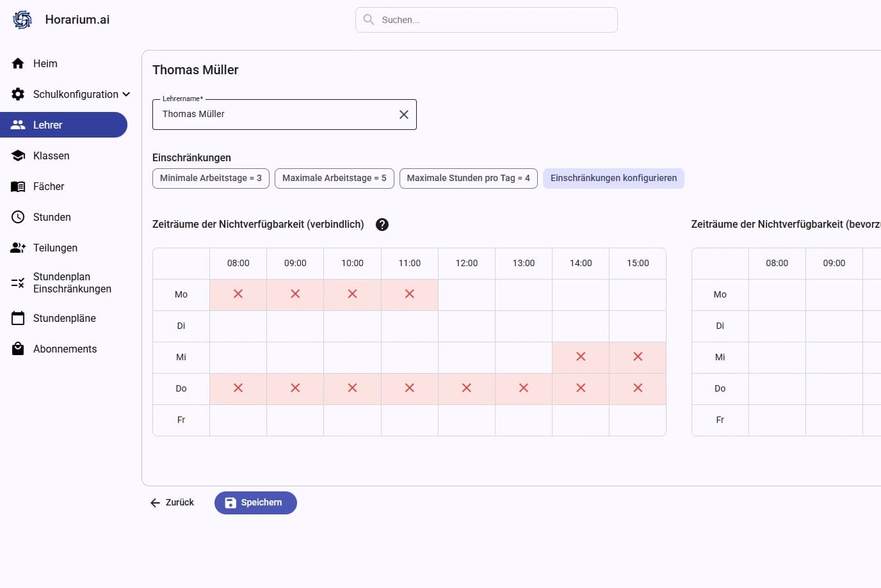
Task: Expand the Schulkonfiguration menu chevron
Action: click(126, 94)
